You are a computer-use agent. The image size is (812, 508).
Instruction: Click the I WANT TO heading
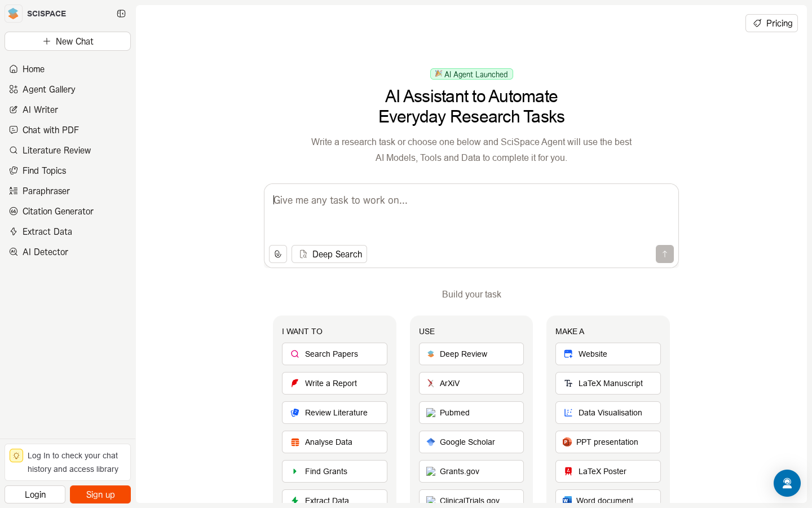(302, 331)
